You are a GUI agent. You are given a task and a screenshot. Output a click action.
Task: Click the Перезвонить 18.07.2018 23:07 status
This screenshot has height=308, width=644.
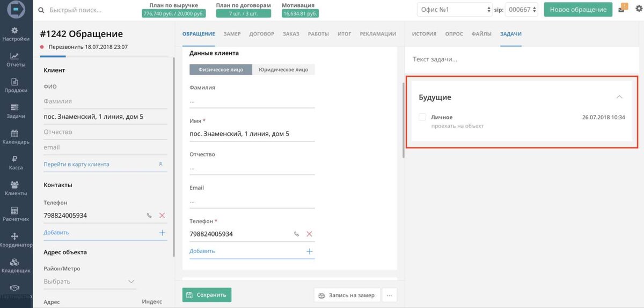88,47
